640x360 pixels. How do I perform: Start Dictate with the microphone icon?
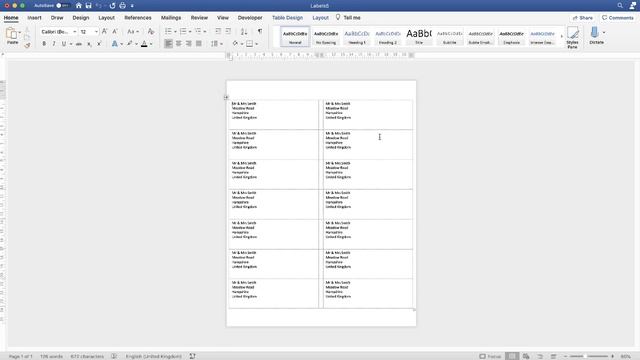[595, 33]
